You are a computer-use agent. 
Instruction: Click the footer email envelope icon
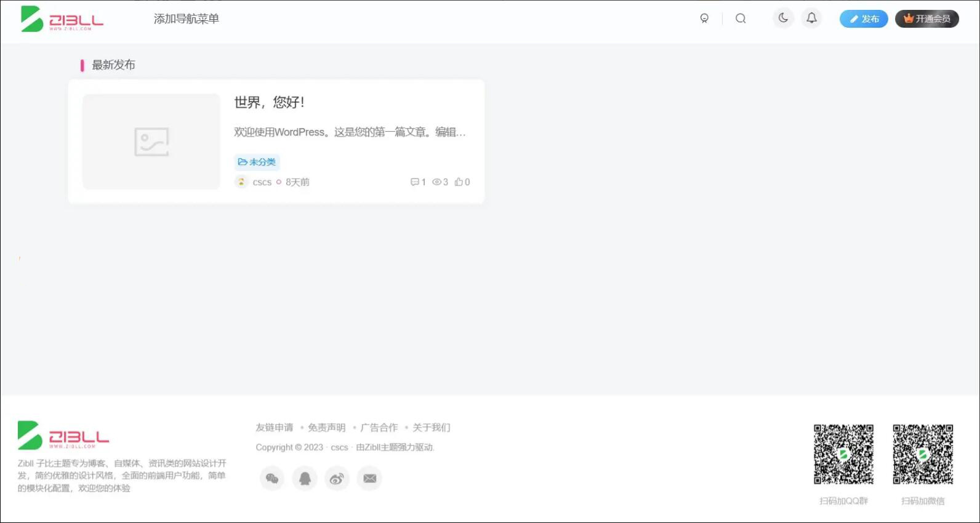tap(369, 479)
